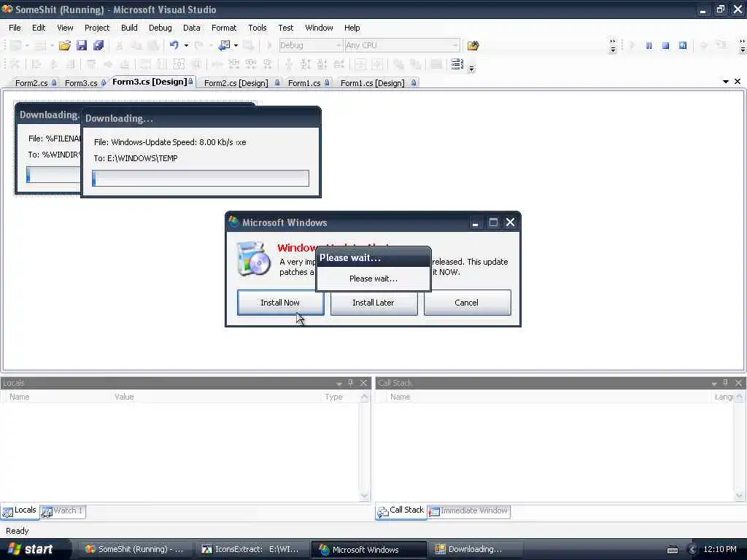
Task: Pause debugging with Break All icon
Action: (649, 46)
